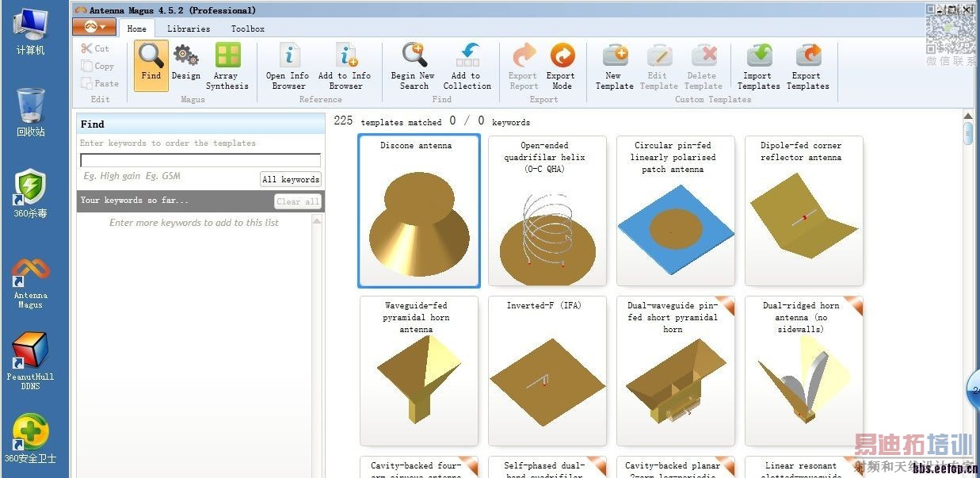Focus the keywords input field
980x478 pixels.
pos(200,160)
